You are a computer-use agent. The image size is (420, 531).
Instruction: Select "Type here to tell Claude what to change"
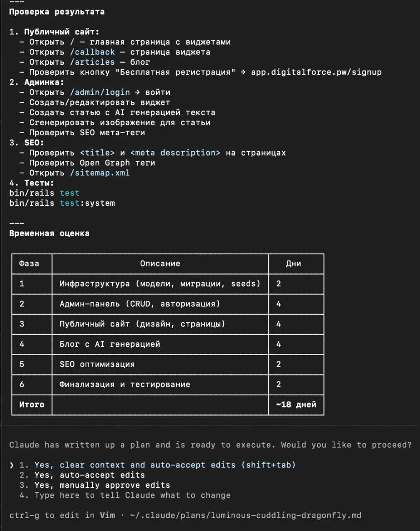tap(125, 495)
